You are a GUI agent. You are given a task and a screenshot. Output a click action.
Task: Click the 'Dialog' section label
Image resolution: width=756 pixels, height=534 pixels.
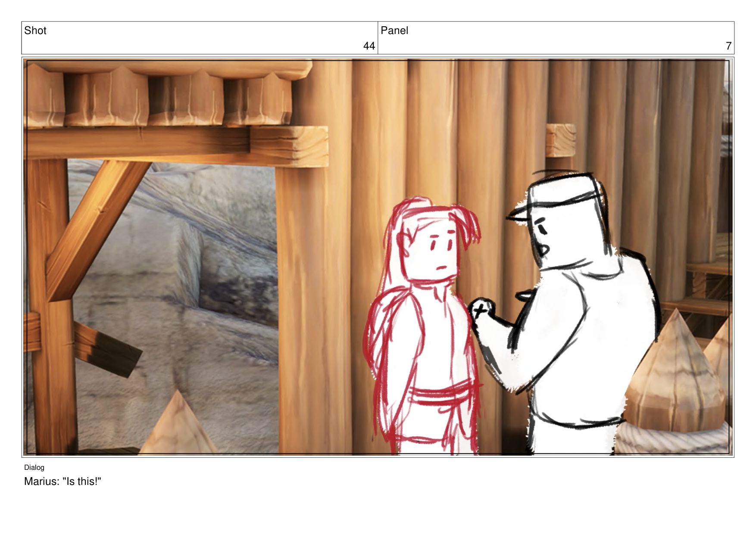[34, 468]
